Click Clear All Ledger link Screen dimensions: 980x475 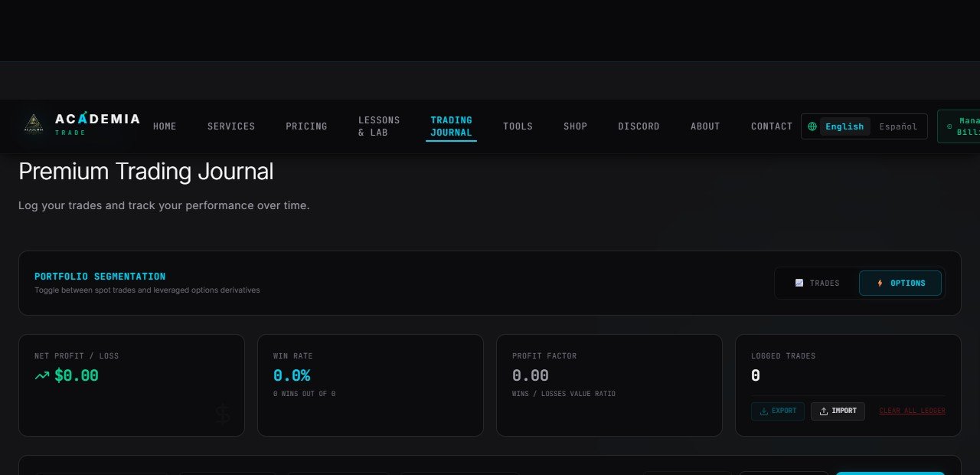tap(912, 411)
